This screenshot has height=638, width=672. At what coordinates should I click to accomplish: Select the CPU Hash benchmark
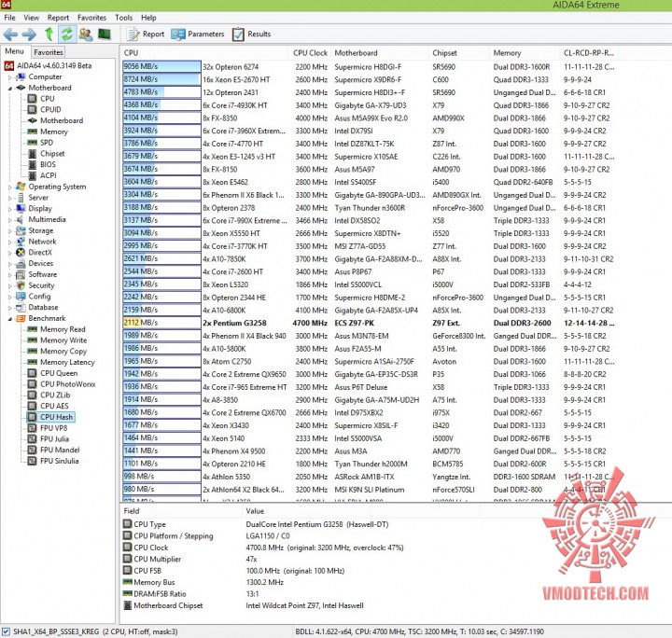tap(50, 417)
